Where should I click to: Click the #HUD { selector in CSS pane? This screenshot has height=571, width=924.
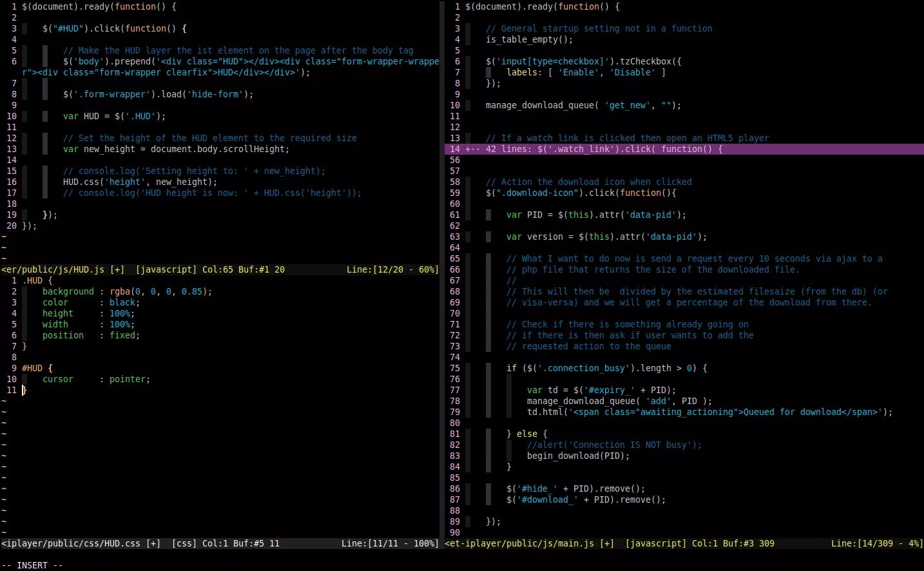pyautogui.click(x=37, y=368)
